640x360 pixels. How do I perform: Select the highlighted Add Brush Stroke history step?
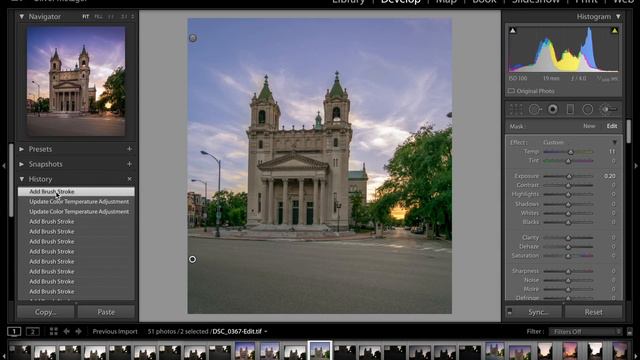tap(76, 191)
